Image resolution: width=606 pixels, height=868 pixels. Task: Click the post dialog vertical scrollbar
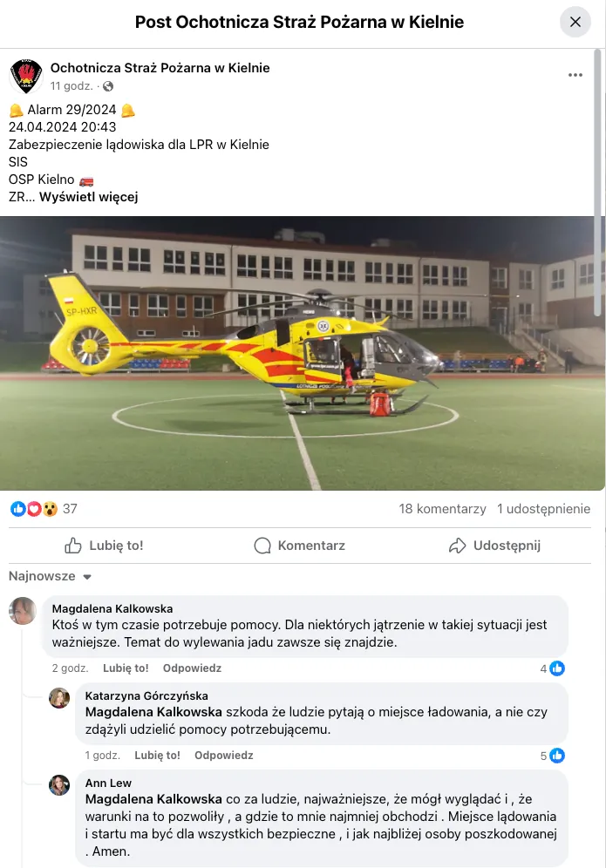coord(597,183)
